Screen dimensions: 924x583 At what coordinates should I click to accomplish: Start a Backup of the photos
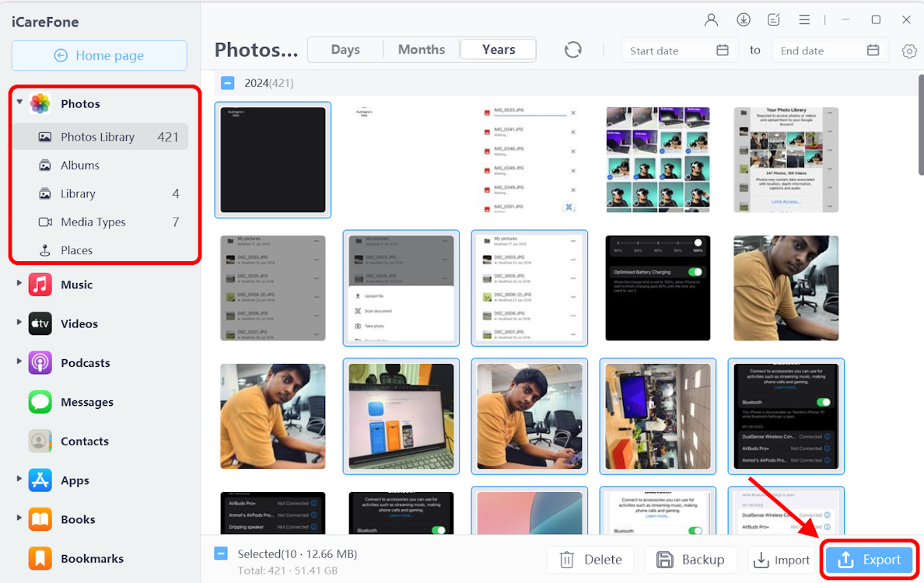(691, 560)
